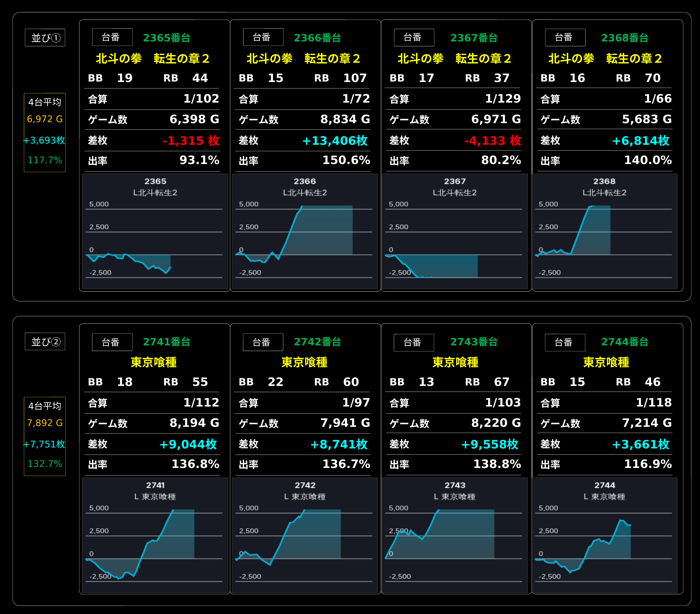This screenshot has height=614, width=700.
Task: Click the game count 8,194 G
Action: 194,423
